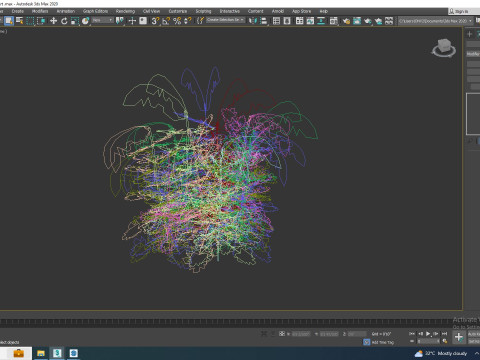
Task: Show the Ribbon toggle icon
Action: [x=300, y=21]
